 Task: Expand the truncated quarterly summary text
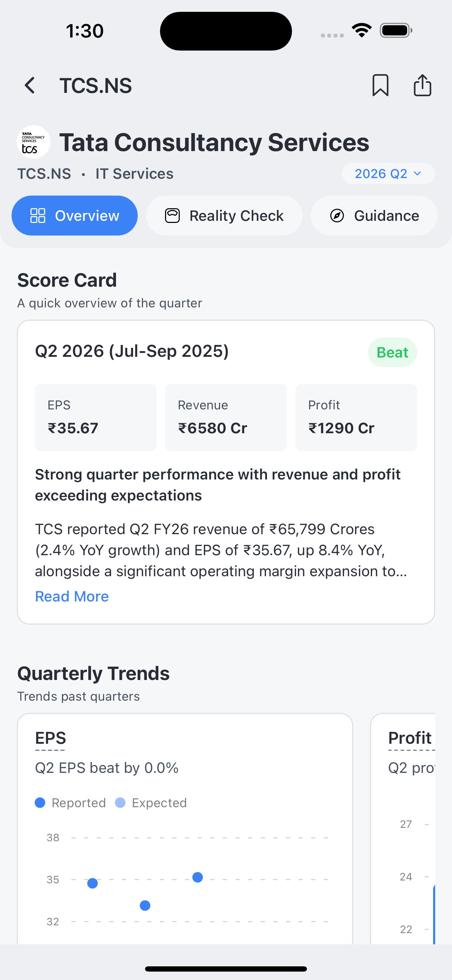71,596
